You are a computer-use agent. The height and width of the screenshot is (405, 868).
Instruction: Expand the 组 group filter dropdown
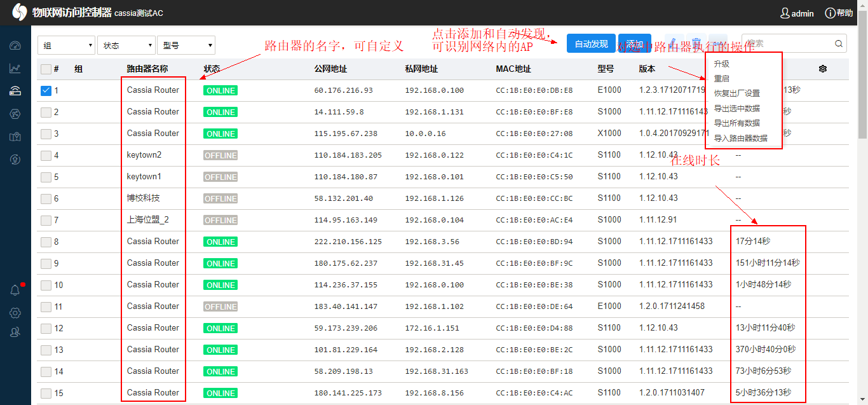(x=66, y=45)
